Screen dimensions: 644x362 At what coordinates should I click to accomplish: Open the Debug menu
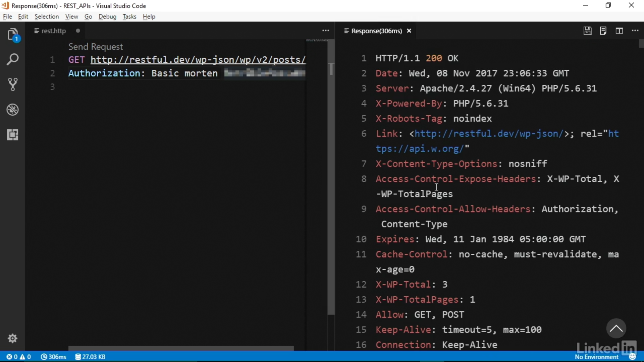[107, 17]
